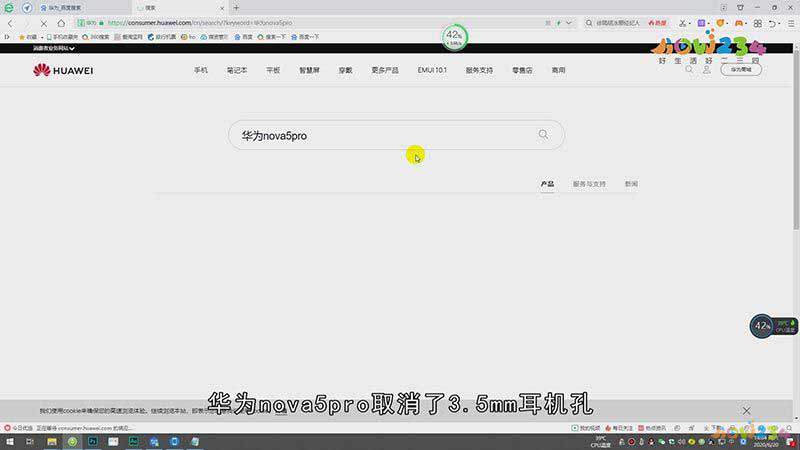Open the 更多产品 navigation menu
The height and width of the screenshot is (450, 800).
pyautogui.click(x=385, y=70)
